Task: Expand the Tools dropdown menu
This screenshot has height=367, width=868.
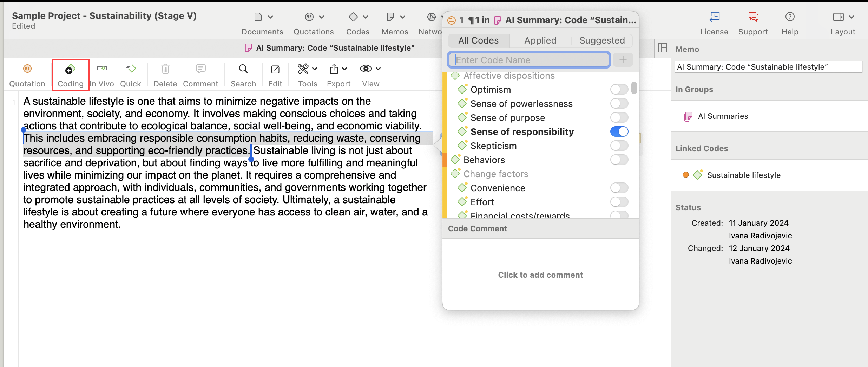Action: 308,69
